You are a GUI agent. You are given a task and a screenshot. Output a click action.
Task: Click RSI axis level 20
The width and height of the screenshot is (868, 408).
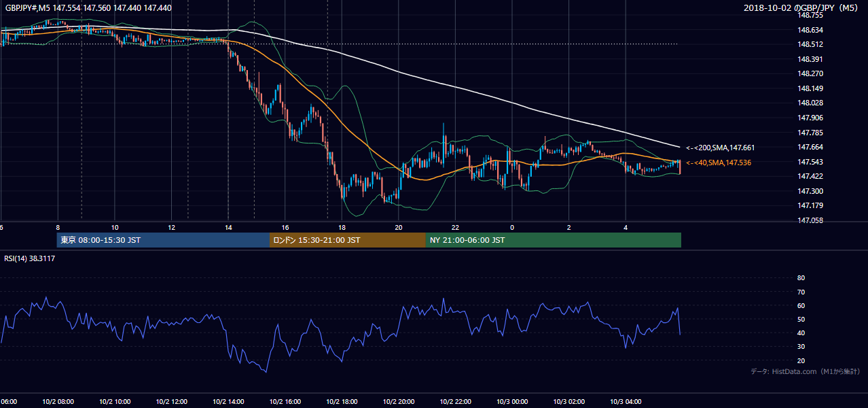click(x=801, y=361)
